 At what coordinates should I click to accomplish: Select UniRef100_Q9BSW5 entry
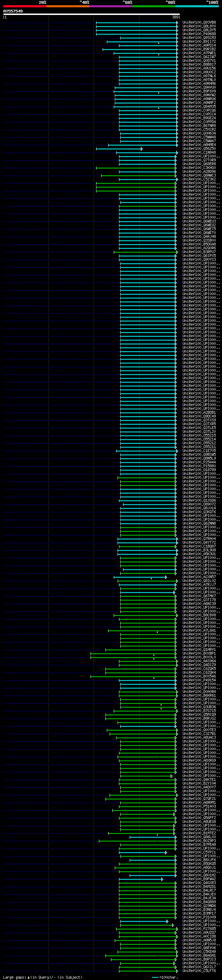point(199,454)
